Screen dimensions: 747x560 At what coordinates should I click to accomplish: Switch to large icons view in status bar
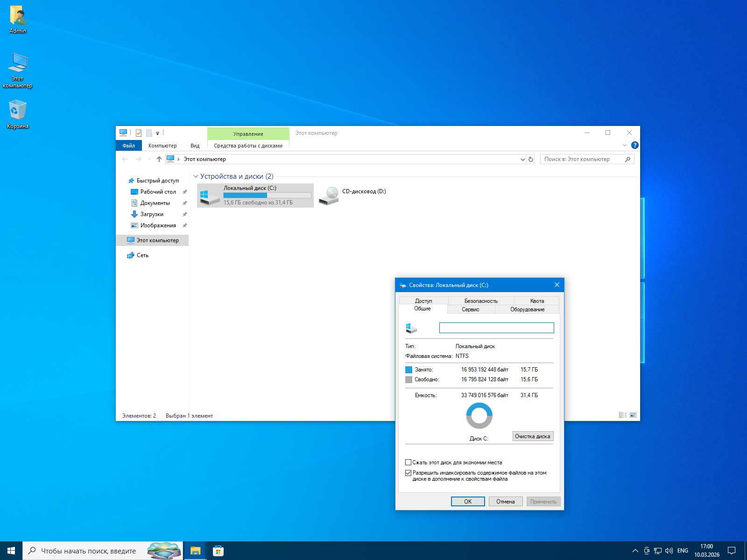pos(633,415)
